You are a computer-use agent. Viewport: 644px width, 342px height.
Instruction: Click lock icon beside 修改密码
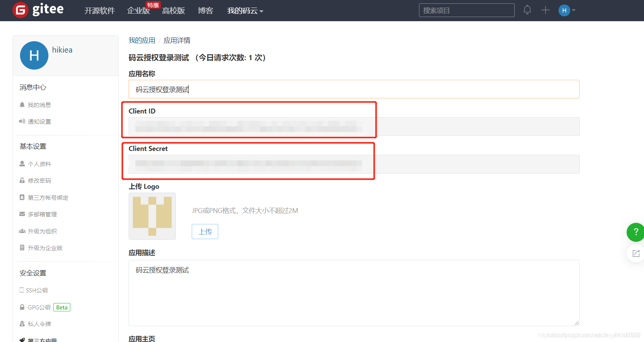coord(22,180)
